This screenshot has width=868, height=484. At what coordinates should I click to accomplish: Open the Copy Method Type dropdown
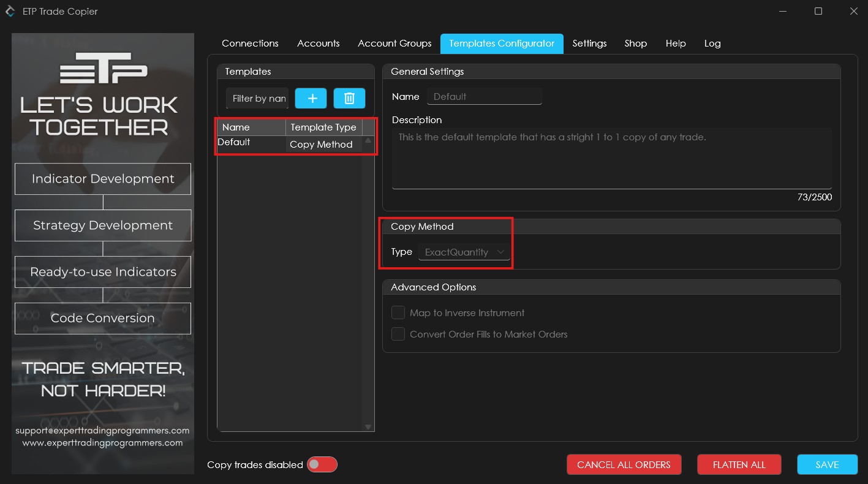tap(464, 252)
